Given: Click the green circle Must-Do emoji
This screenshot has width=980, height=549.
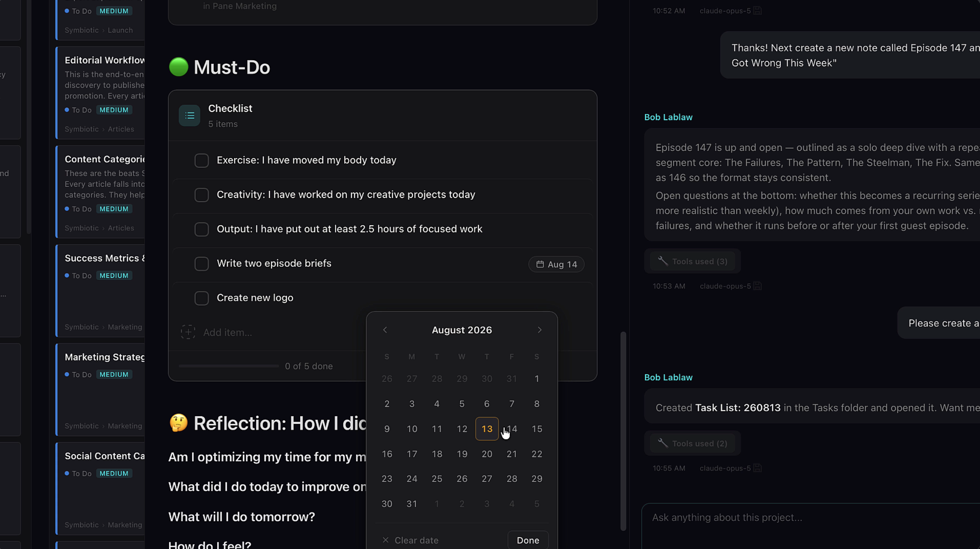Looking at the screenshot, I should 179,67.
